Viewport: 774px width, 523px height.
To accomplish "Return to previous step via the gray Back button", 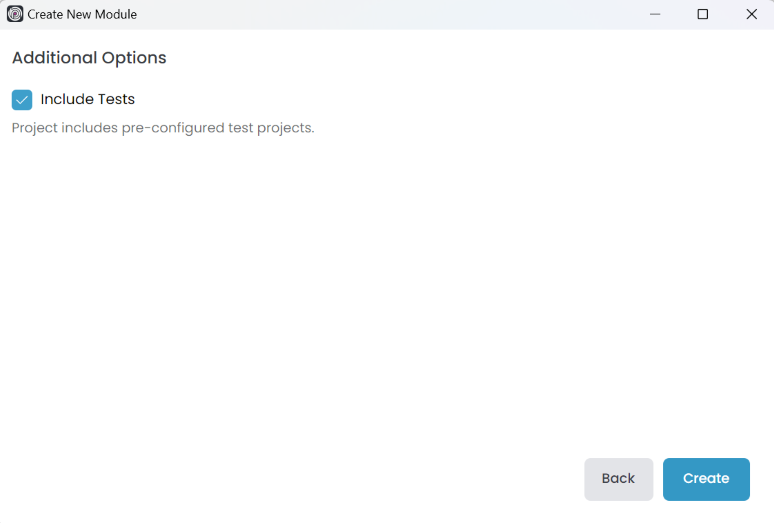I will (x=618, y=479).
